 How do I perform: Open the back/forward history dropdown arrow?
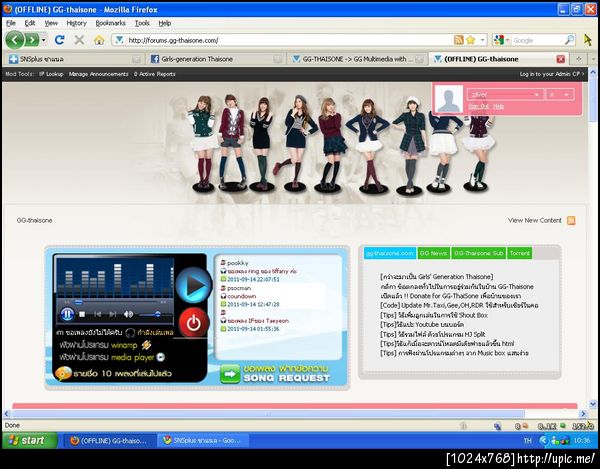point(44,40)
